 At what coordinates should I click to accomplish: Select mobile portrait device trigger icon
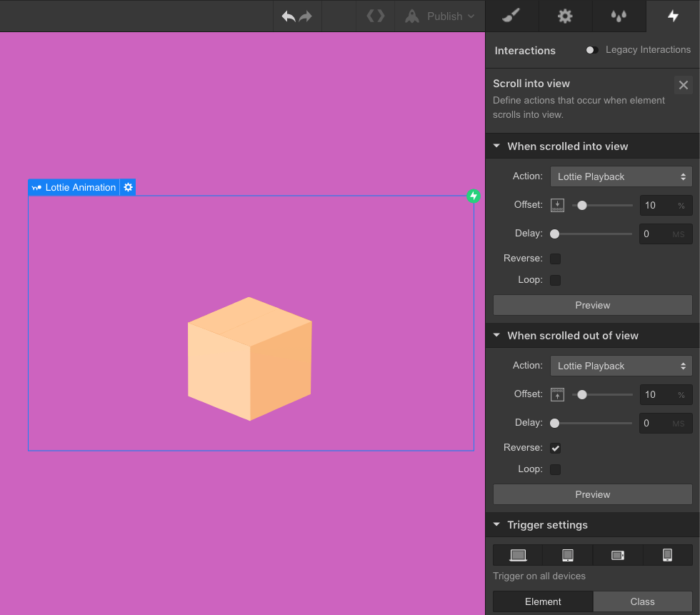(667, 555)
